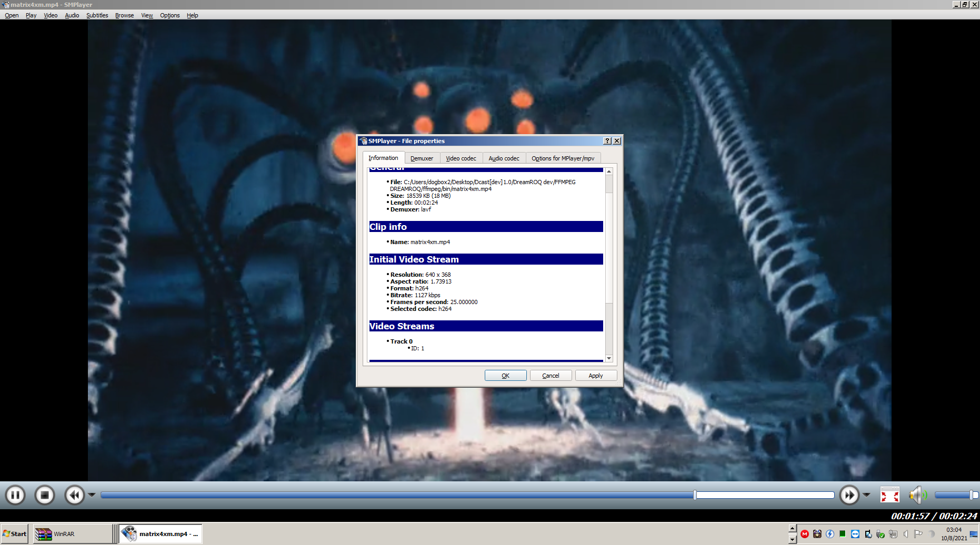Viewport: 980px width, 545px height.
Task: Click OK in File properties dialog
Action: pos(505,376)
